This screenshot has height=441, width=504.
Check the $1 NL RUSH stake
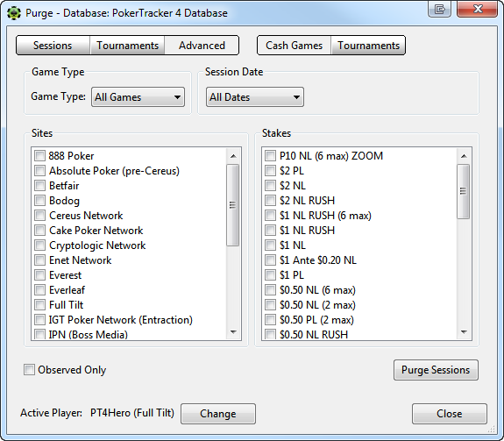click(x=270, y=230)
